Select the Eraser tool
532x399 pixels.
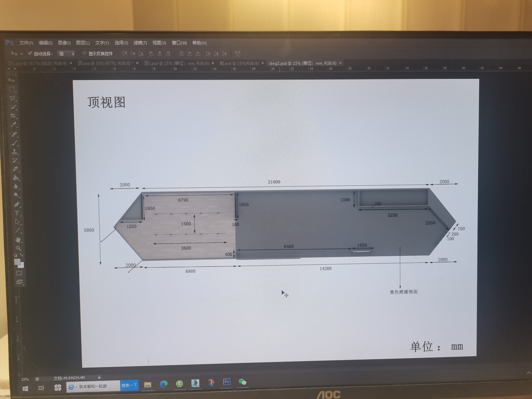tap(15, 169)
